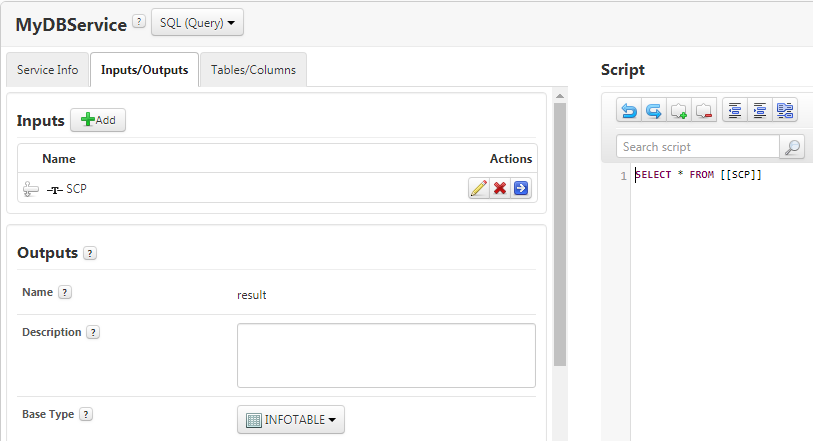This screenshot has width=813, height=441.
Task: Click the second indent lines icon in Script toolbar
Action: point(760,110)
